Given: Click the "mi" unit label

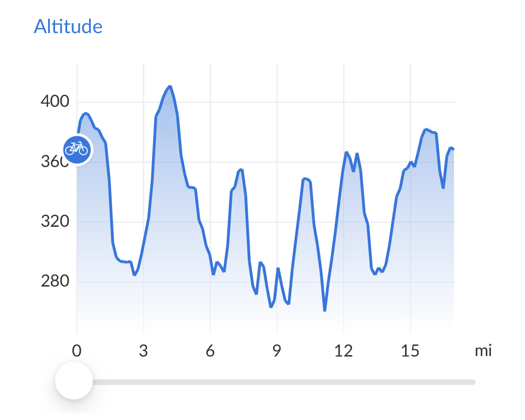Looking at the screenshot, I should tap(483, 351).
